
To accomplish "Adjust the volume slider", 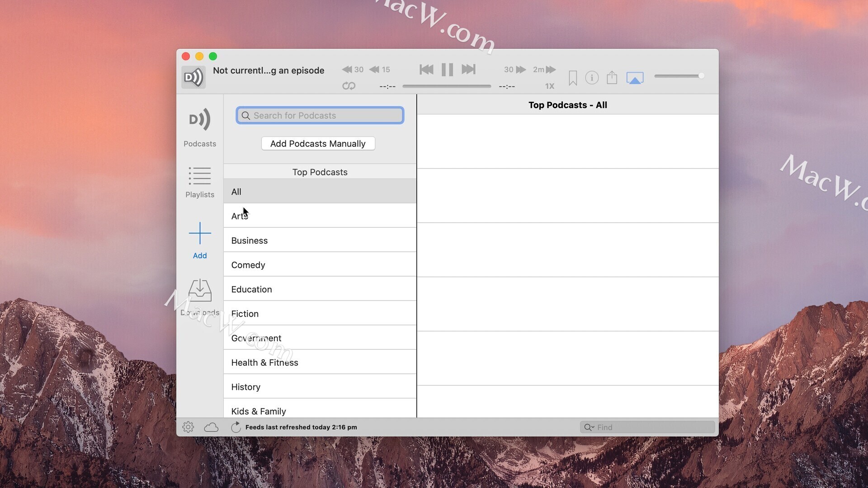I will [679, 76].
